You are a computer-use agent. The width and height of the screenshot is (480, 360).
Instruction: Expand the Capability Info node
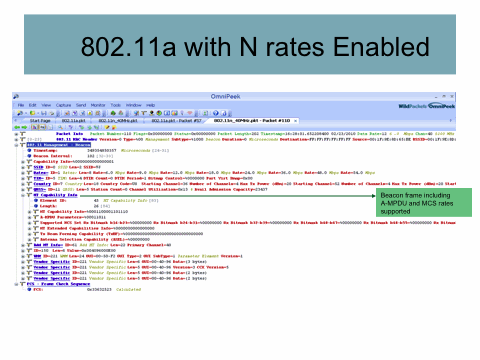tap(23, 162)
